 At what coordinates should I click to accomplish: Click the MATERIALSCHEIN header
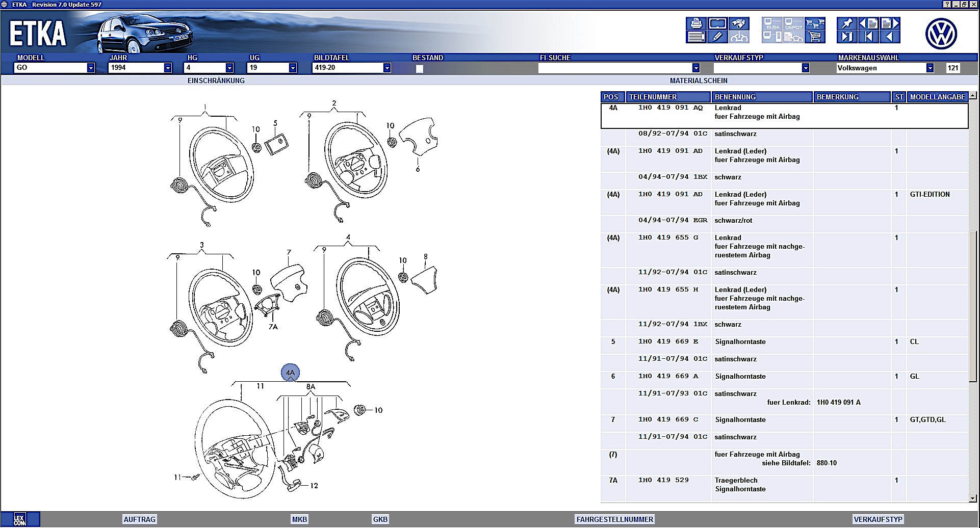pyautogui.click(x=699, y=81)
